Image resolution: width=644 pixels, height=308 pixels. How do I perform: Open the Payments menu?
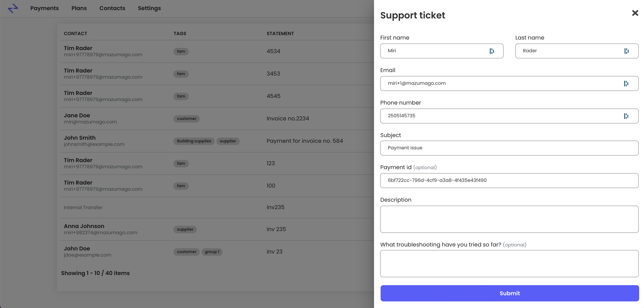(45, 8)
